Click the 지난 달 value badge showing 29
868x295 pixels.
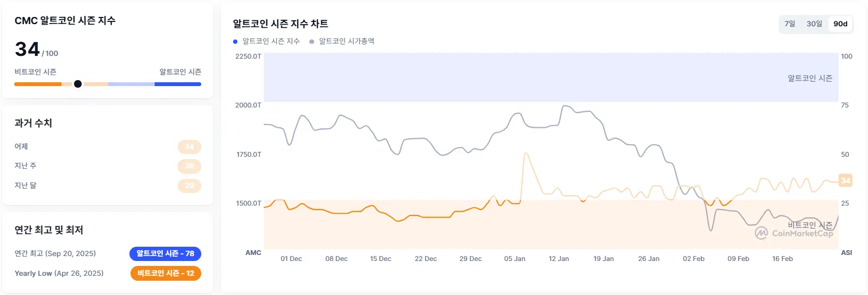click(189, 185)
